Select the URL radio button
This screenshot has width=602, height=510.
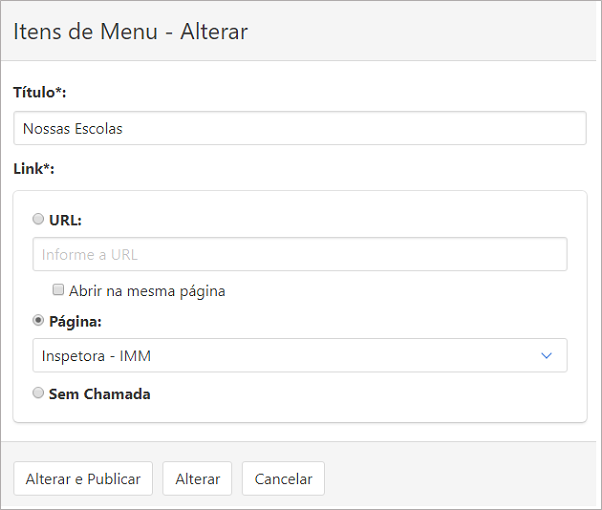coord(38,219)
